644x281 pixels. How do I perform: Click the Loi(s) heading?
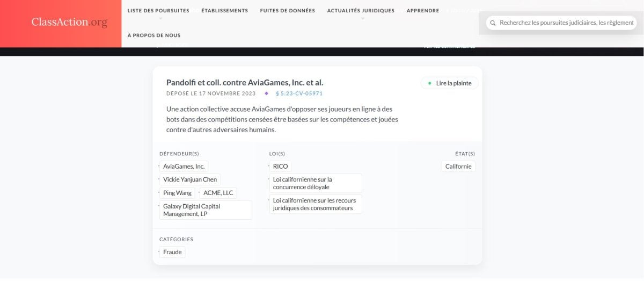[277, 154]
